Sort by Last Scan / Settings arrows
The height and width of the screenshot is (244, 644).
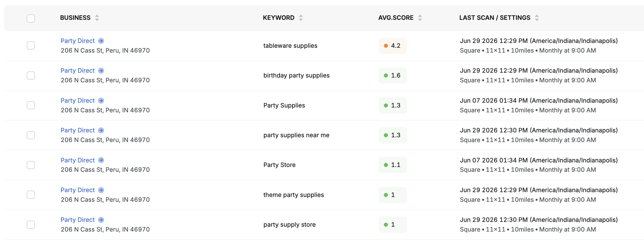click(537, 18)
